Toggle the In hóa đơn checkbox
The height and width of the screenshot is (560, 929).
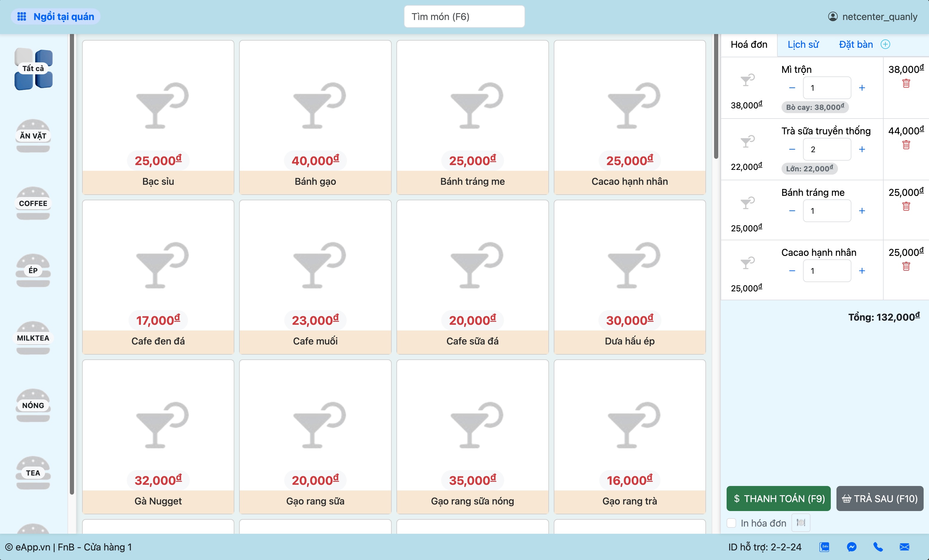click(731, 523)
